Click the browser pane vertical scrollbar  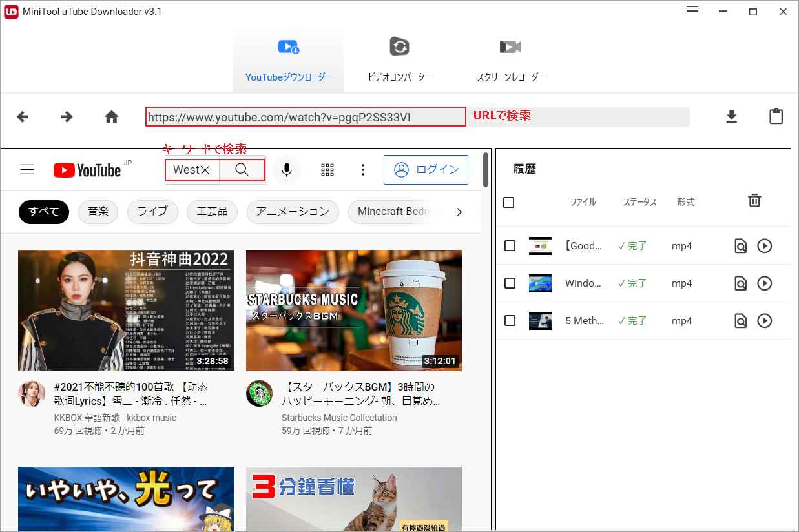pyautogui.click(x=486, y=170)
